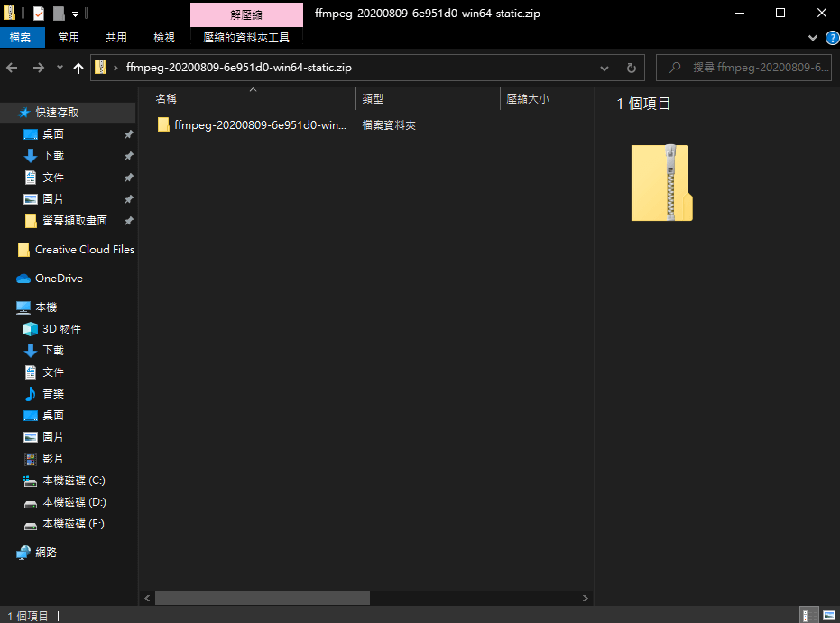Switch to details view in status bar
840x623 pixels.
tap(809, 616)
